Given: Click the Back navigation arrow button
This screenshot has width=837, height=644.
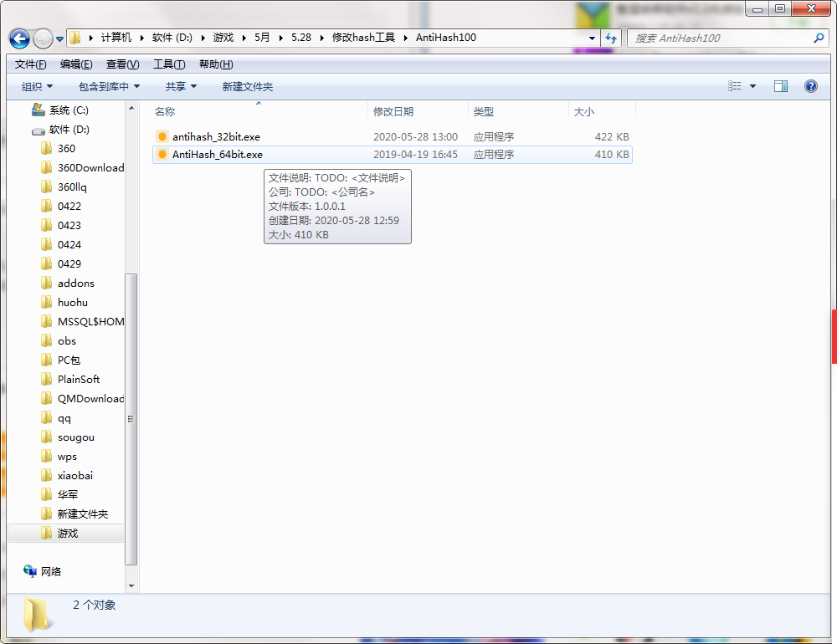Looking at the screenshot, I should tap(19, 38).
